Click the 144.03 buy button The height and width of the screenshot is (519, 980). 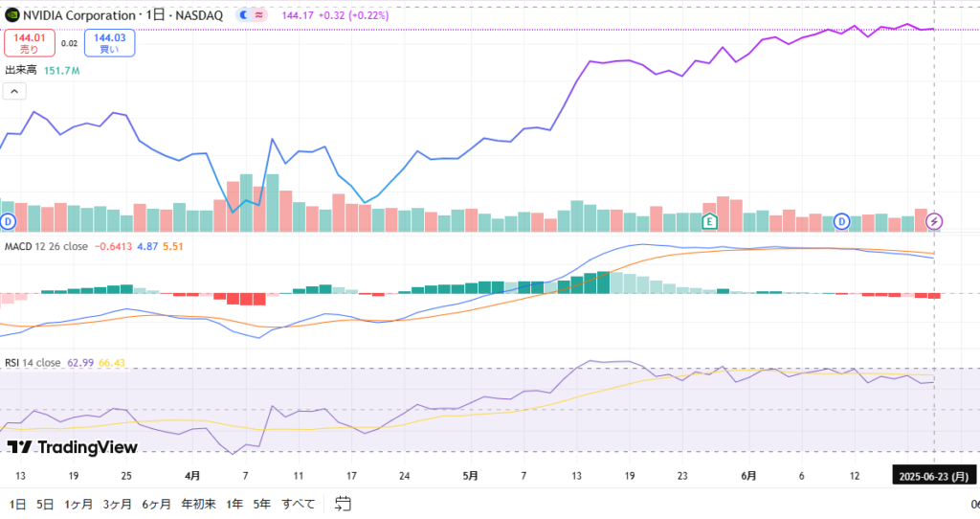(x=109, y=43)
